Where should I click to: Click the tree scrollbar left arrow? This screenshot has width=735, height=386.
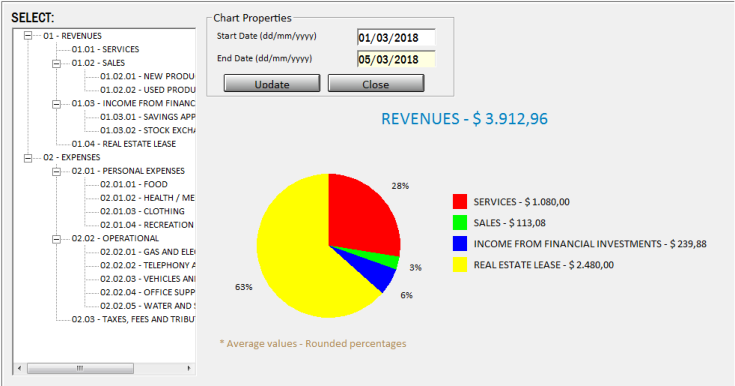[x=19, y=368]
